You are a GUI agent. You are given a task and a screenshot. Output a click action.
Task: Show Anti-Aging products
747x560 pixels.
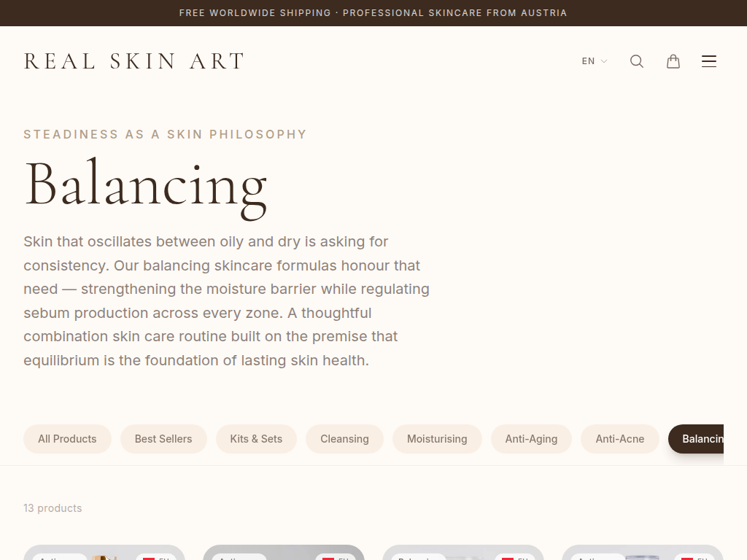coord(531,439)
